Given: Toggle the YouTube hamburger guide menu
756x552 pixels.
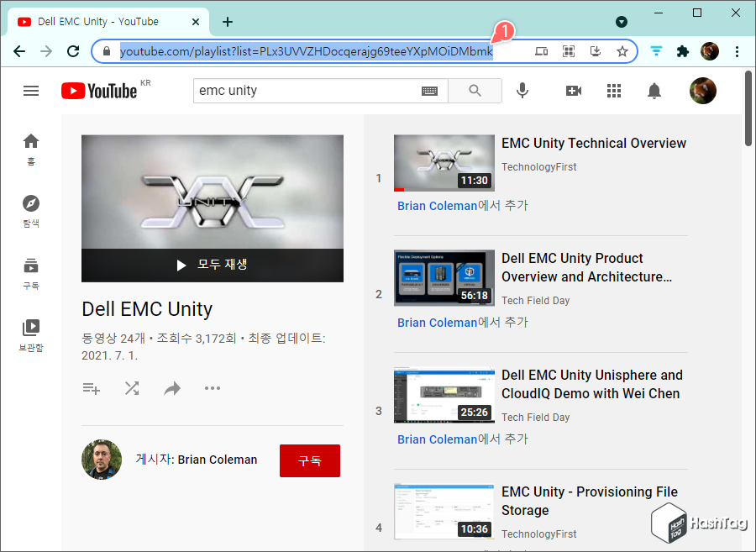Looking at the screenshot, I should [x=31, y=91].
